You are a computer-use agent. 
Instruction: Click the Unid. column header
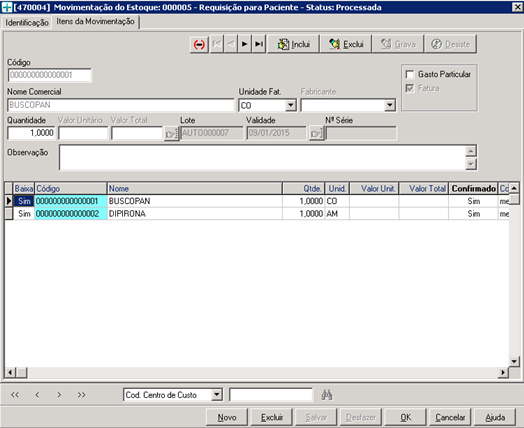[337, 189]
